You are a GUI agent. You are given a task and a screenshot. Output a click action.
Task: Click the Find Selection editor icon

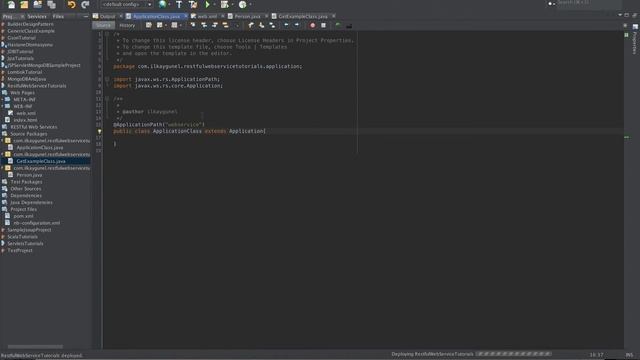[193, 25]
